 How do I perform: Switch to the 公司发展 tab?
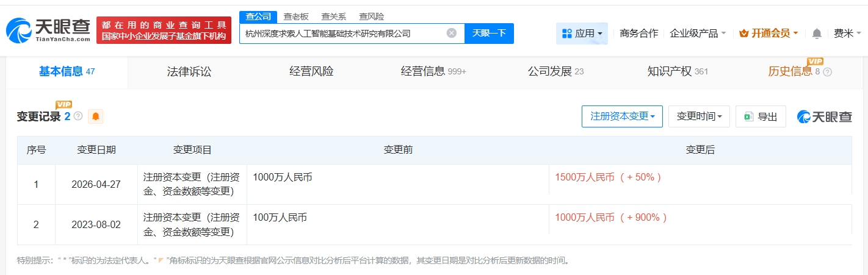555,72
